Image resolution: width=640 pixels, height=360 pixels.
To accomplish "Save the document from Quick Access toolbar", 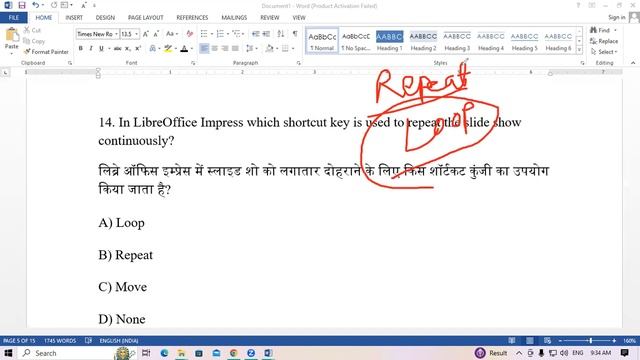I will pos(22,5).
